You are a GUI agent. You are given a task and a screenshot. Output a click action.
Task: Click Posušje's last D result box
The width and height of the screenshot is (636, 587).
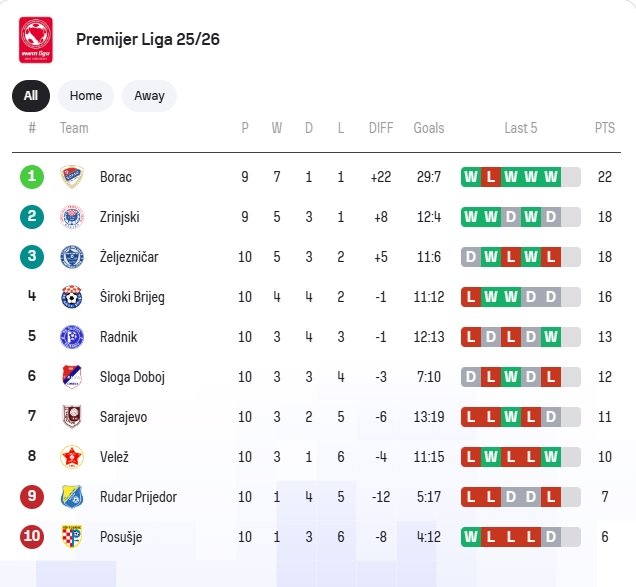click(551, 537)
